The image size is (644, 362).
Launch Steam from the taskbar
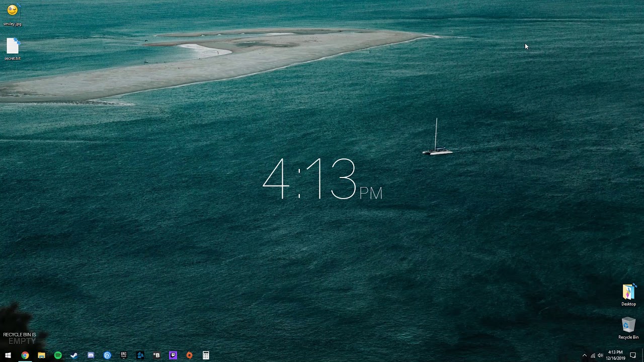click(x=74, y=355)
